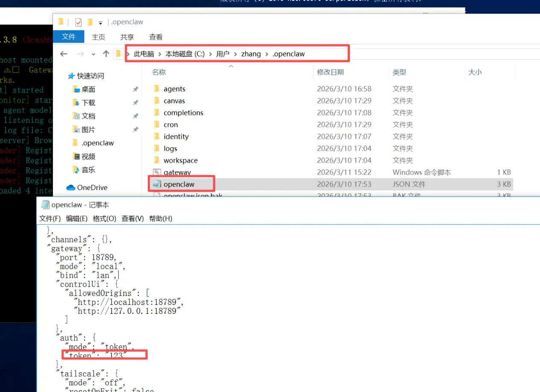The height and width of the screenshot is (392, 540).
Task: Click the "bind": "lan" line in Notepad
Action: (x=86, y=275)
